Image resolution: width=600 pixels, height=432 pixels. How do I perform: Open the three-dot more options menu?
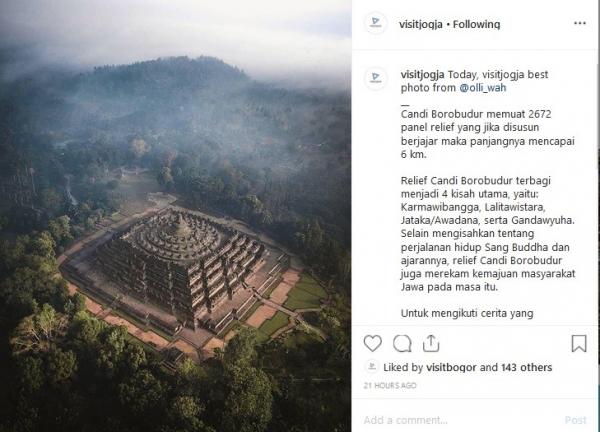tap(580, 23)
